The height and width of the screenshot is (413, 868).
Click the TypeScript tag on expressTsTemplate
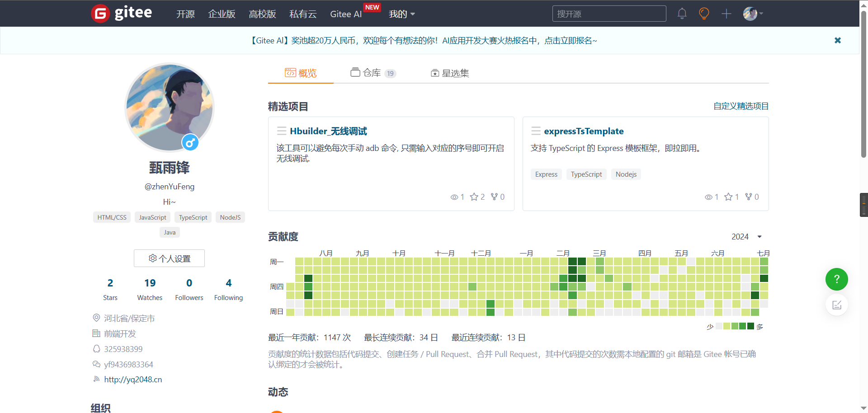(x=586, y=174)
